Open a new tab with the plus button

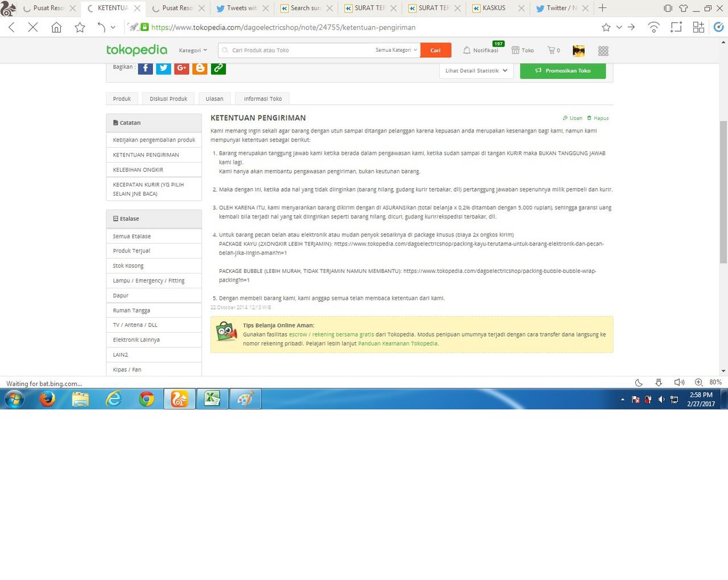pyautogui.click(x=602, y=8)
